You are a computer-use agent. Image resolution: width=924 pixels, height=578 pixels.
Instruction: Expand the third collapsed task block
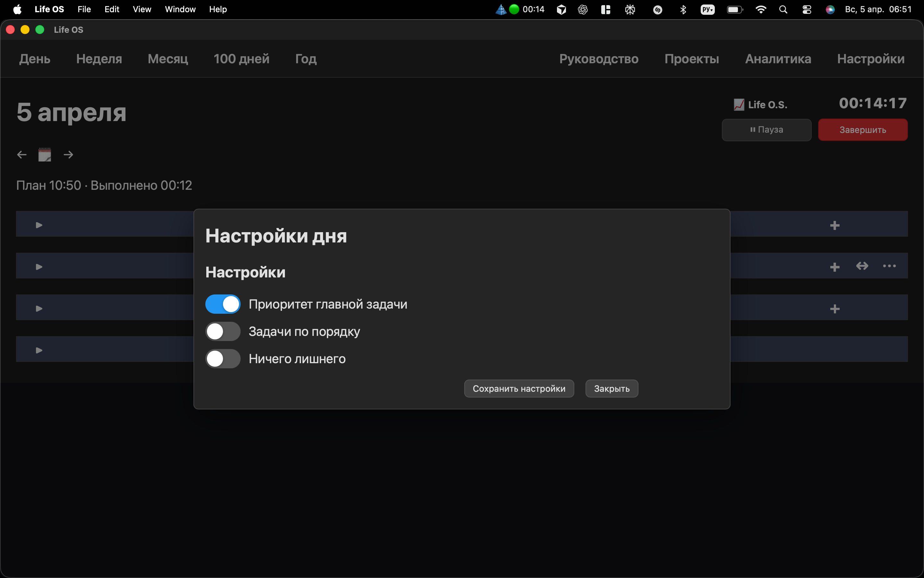[39, 309]
